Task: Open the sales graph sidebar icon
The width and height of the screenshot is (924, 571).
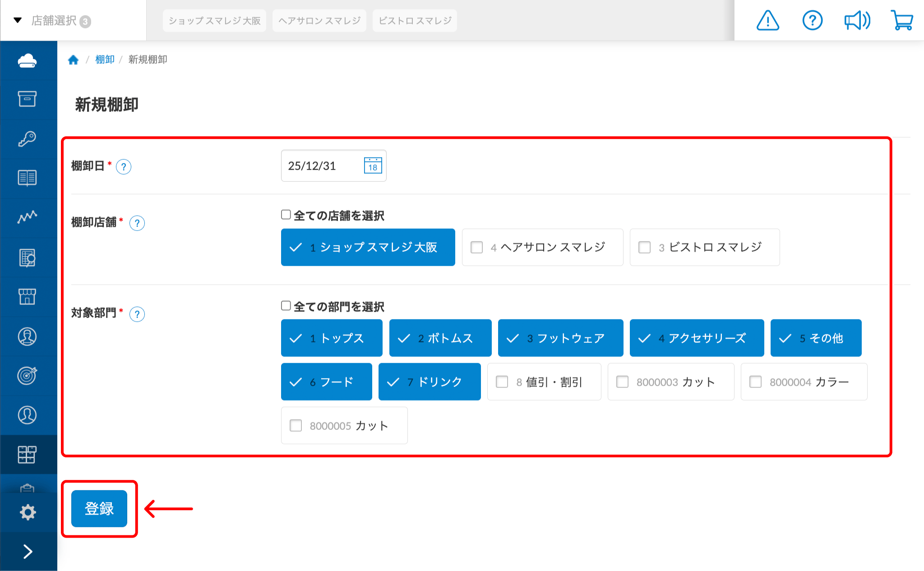Action: [x=27, y=217]
